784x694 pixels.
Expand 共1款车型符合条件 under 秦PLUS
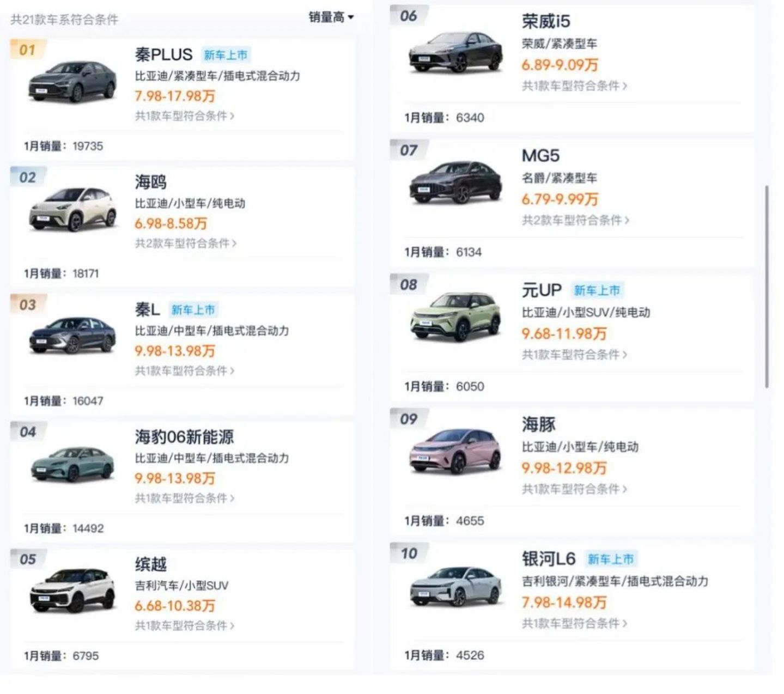[x=184, y=116]
